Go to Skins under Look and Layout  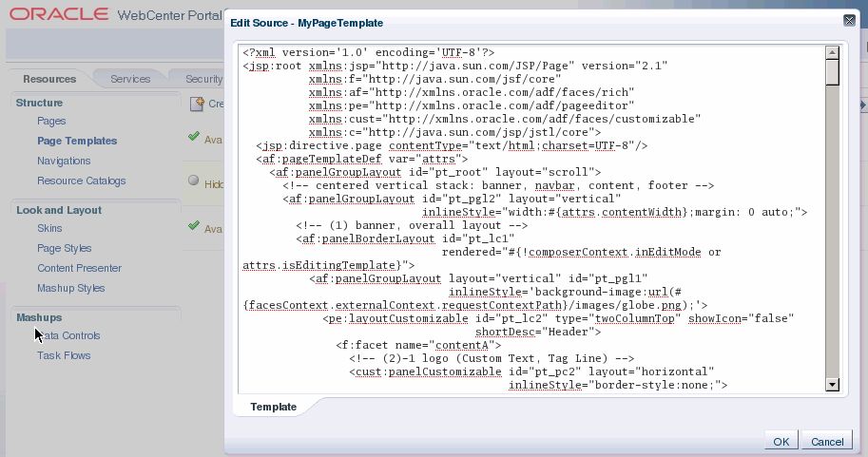(x=49, y=228)
